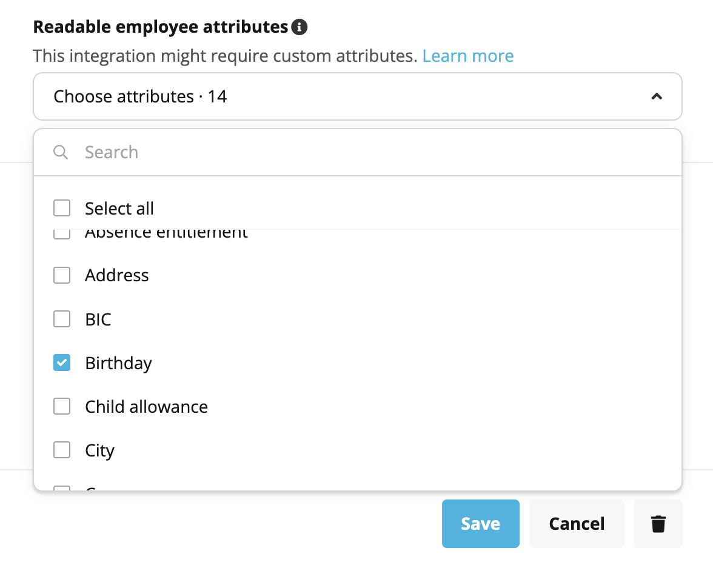Click the Birthday label text
Viewport: 713px width, 588px height.
pyautogui.click(x=118, y=363)
